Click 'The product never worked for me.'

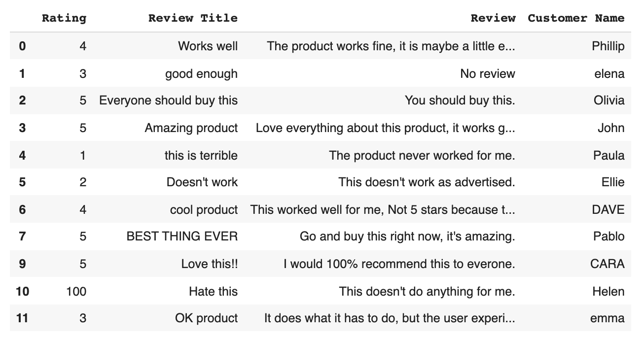coord(422,155)
